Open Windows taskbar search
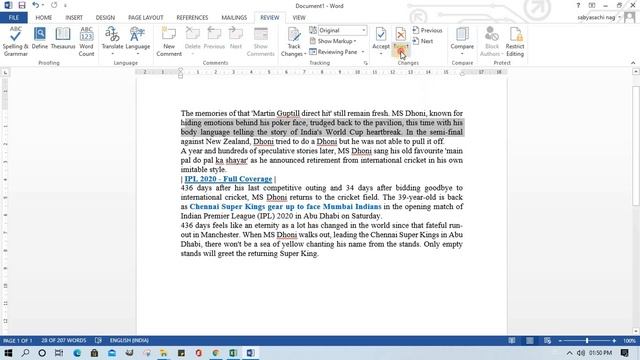The height and width of the screenshot is (360, 640). click(25, 353)
